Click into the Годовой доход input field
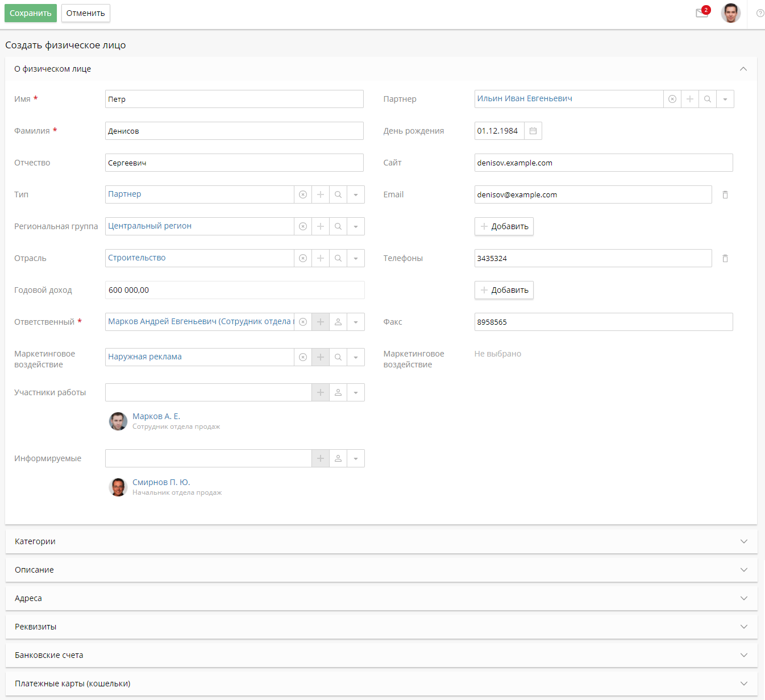The width and height of the screenshot is (765, 700). point(234,290)
